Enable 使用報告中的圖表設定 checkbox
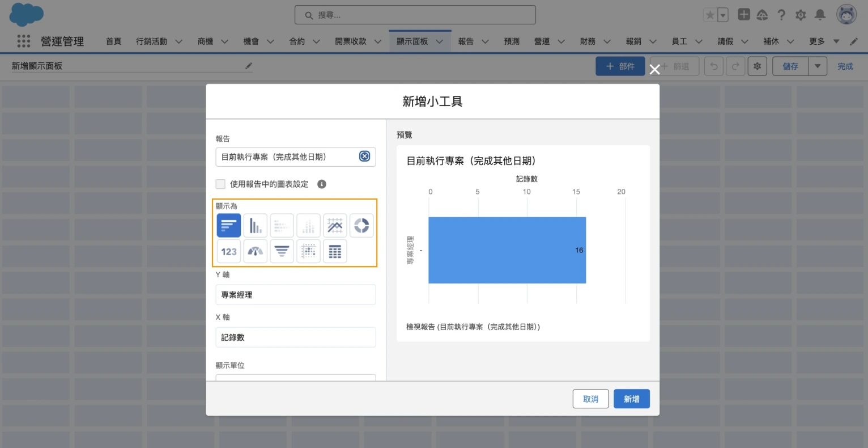 pos(220,184)
